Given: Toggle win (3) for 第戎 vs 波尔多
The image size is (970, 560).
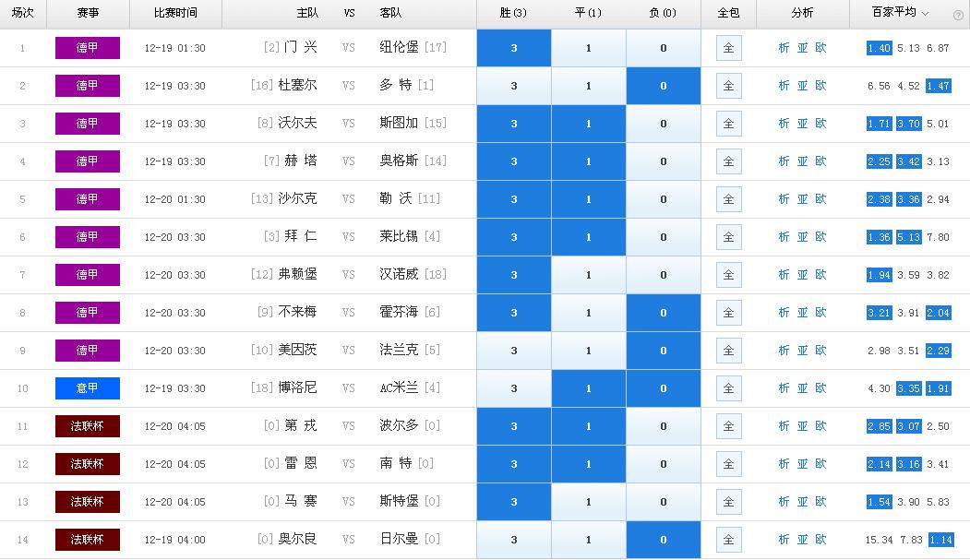Looking at the screenshot, I should pos(513,426).
